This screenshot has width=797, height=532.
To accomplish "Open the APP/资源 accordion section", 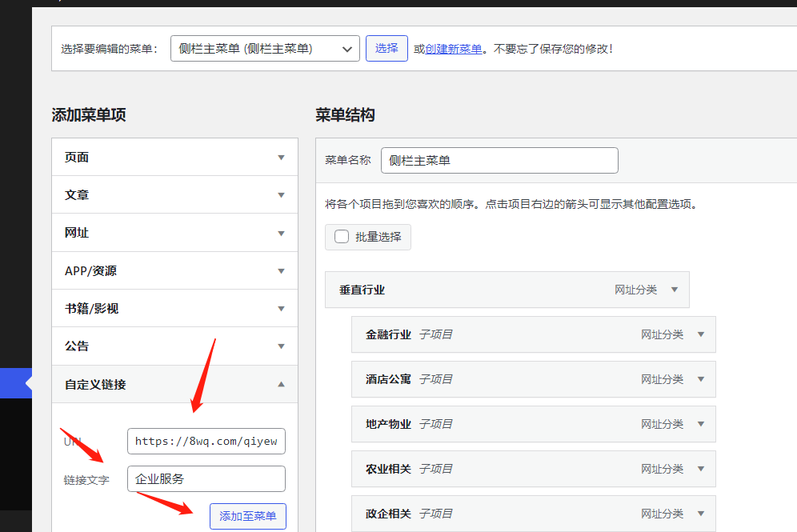I will point(281,271).
